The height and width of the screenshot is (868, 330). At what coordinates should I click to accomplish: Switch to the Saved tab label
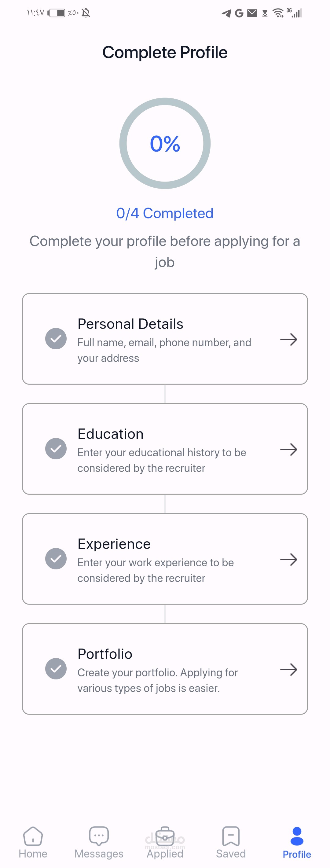pos(231,854)
